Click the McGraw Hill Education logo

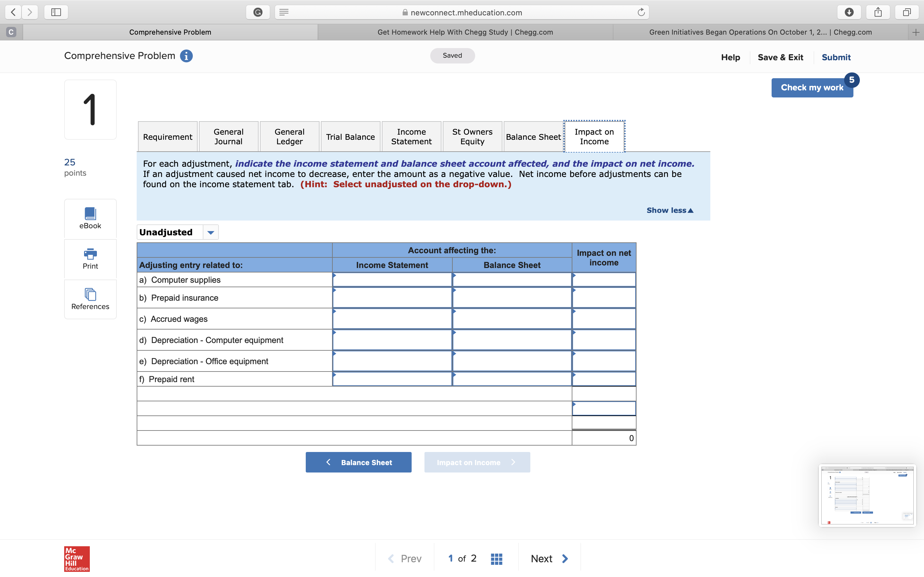point(76,558)
